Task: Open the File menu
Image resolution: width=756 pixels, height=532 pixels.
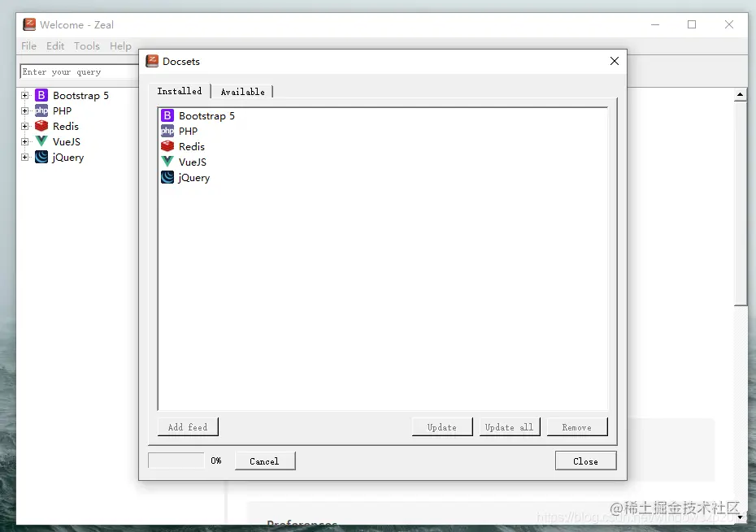Action: (29, 45)
